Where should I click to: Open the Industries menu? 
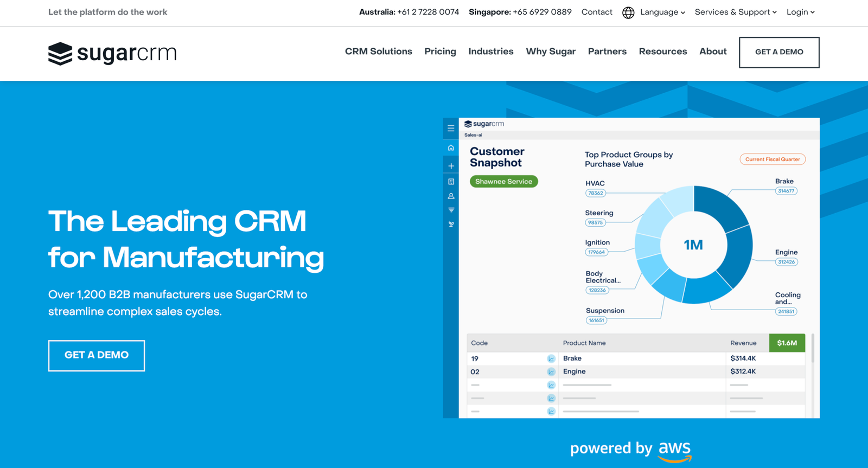click(x=491, y=52)
